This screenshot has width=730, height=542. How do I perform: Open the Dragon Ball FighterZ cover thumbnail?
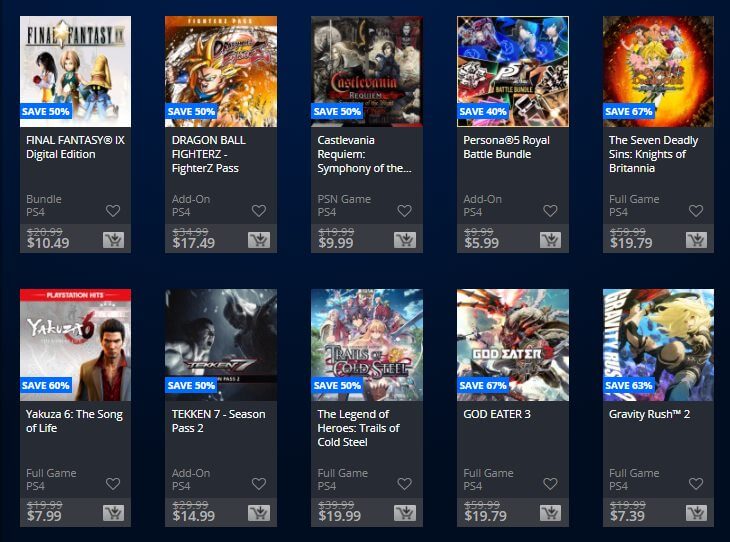(221, 71)
